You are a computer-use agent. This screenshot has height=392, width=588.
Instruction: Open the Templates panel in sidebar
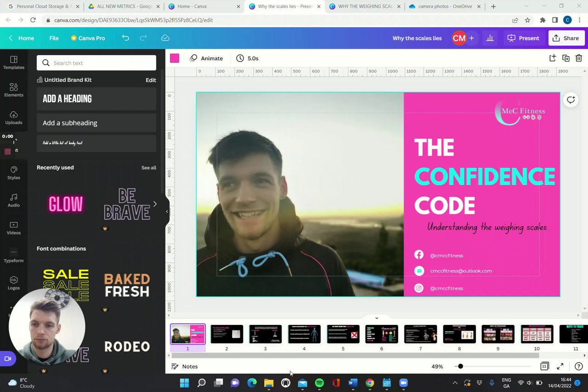pyautogui.click(x=14, y=62)
